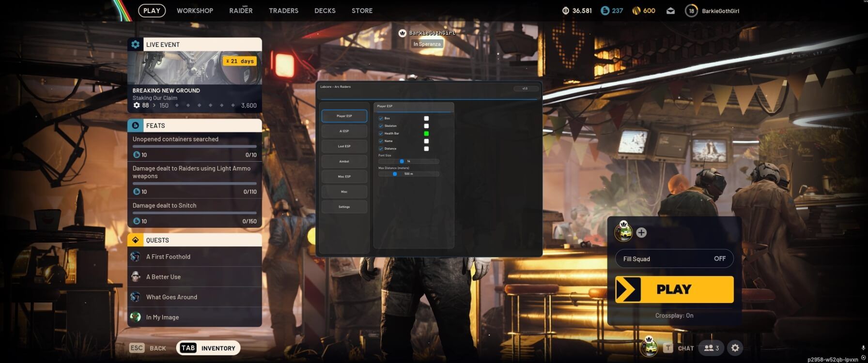The width and height of the screenshot is (868, 363).
Task: Uncheck the Skeleton checkbox
Action: click(x=381, y=126)
